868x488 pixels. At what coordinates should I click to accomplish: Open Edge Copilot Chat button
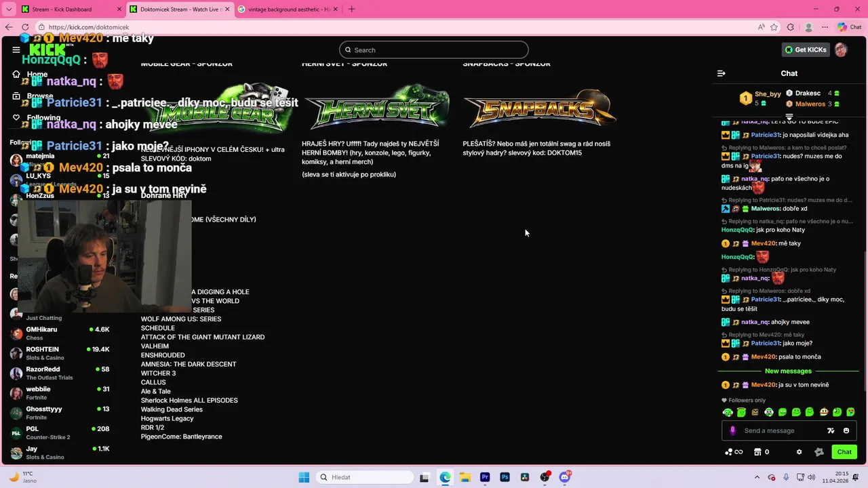coord(850,27)
